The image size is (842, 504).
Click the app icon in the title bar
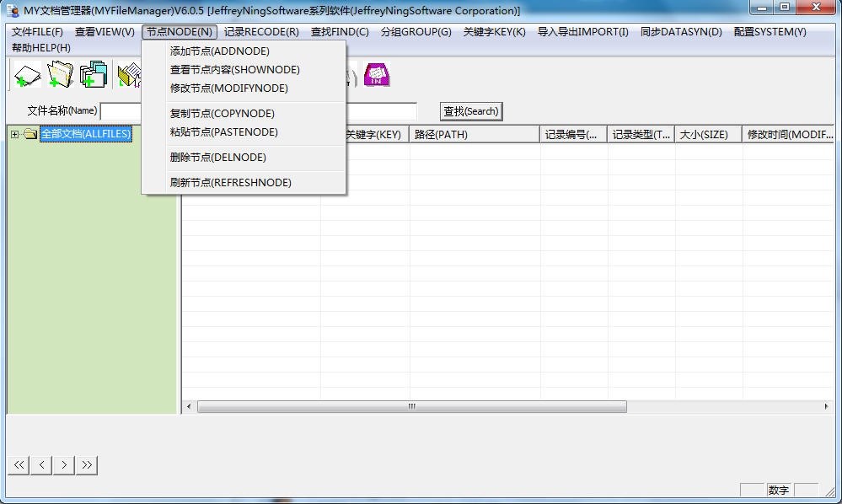13,11
